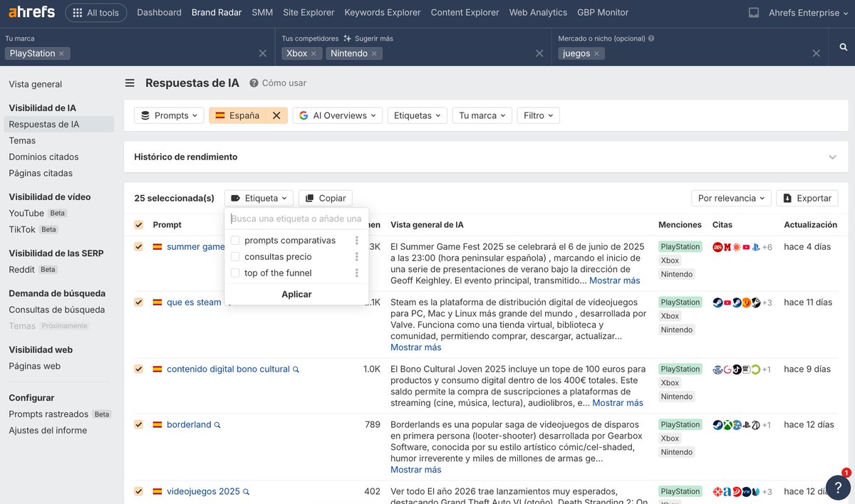
Task: Select the España country filter
Action: click(x=237, y=115)
